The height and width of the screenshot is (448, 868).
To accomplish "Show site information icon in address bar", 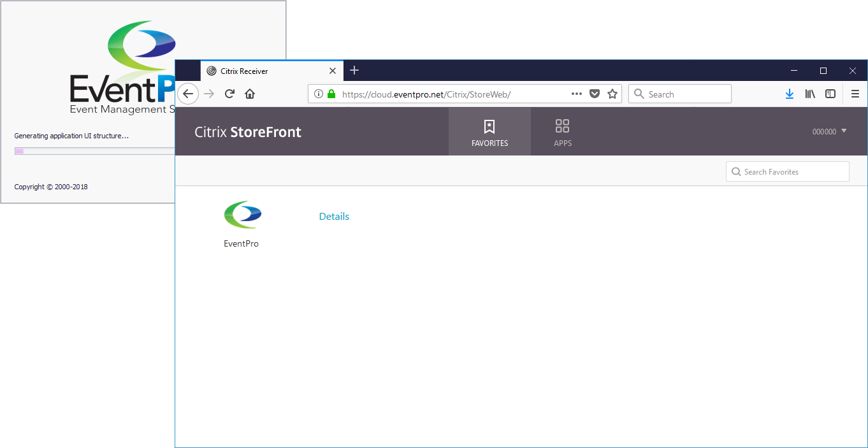I will [319, 94].
